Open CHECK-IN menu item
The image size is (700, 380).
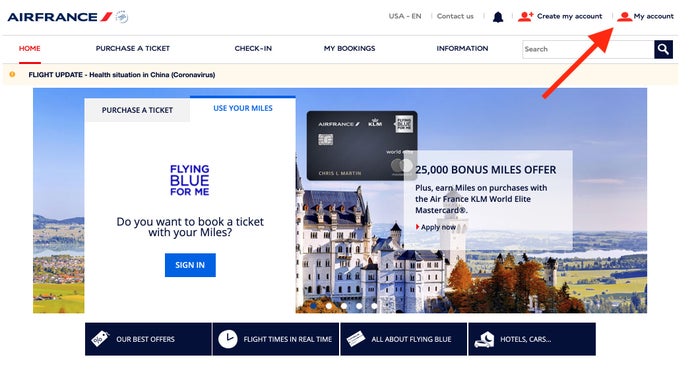253,48
